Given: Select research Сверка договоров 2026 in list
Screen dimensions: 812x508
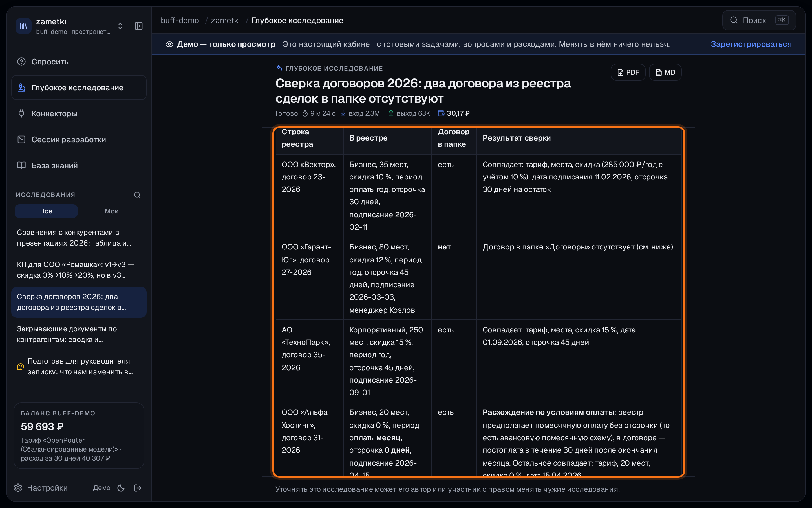Looking at the screenshot, I should [x=79, y=302].
